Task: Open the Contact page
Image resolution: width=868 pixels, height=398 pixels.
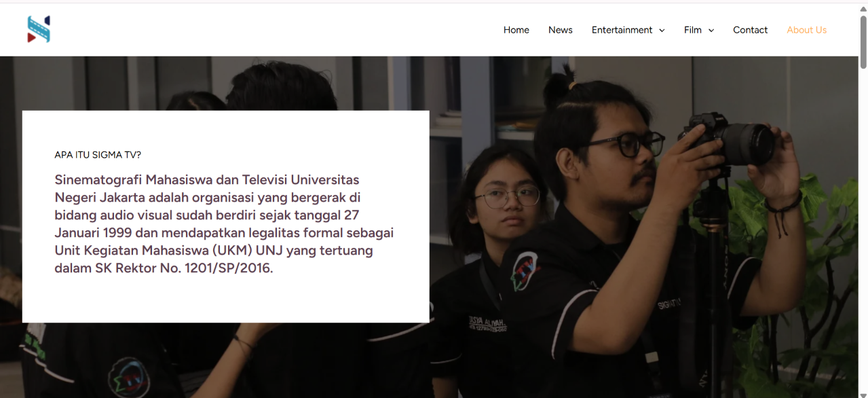Action: [x=750, y=30]
